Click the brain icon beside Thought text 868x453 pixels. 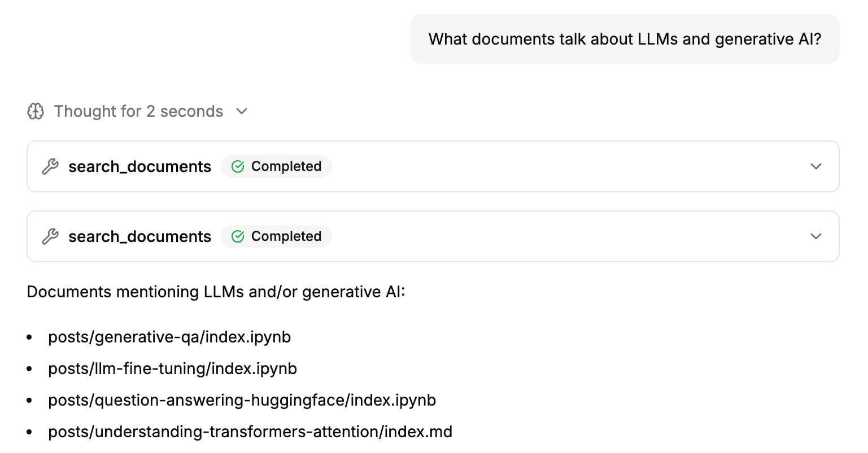click(x=36, y=112)
